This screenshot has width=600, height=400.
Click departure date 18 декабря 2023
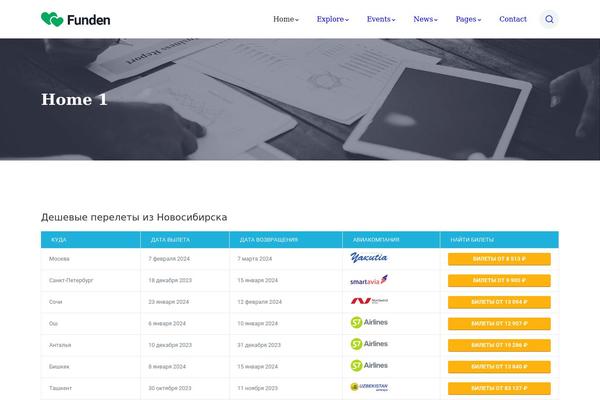click(x=170, y=280)
